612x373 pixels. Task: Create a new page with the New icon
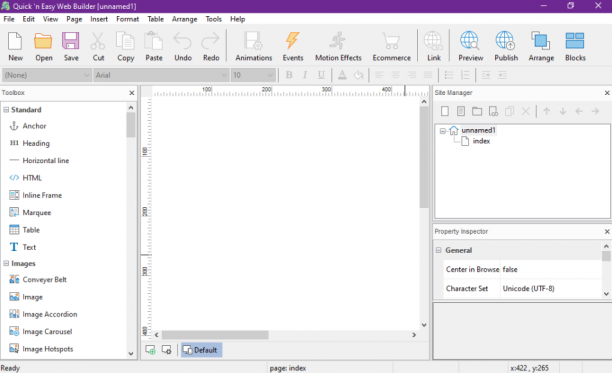(x=15, y=46)
